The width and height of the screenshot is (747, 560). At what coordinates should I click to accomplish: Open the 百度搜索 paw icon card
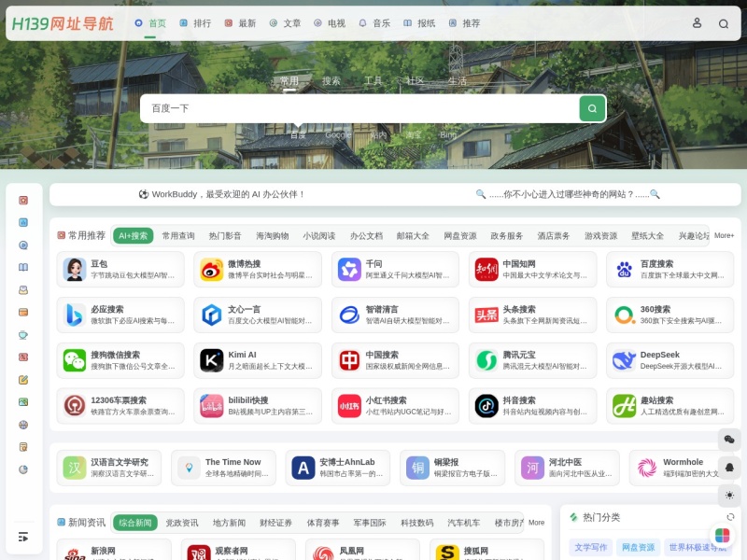coord(624,270)
